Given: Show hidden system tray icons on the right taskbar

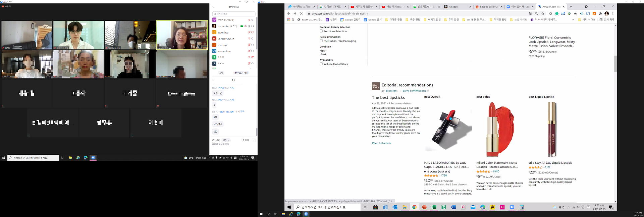Looking at the screenshot, I should coord(569,207).
